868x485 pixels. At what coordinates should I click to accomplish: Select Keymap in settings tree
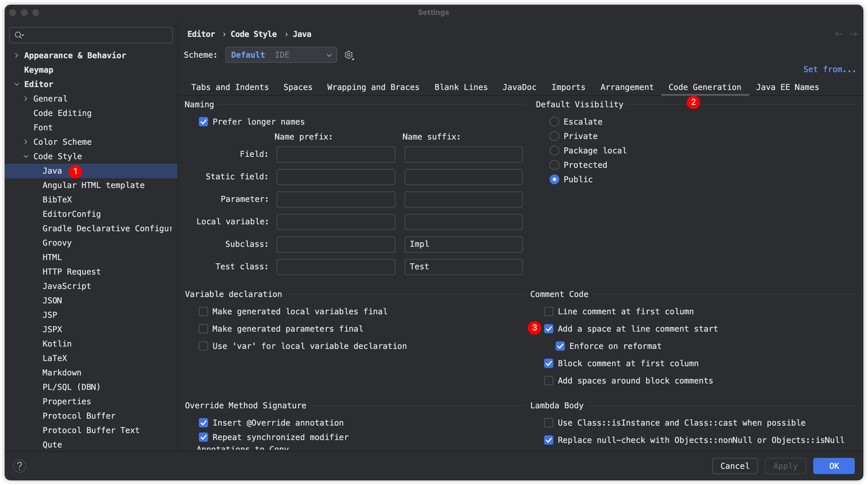(x=38, y=70)
